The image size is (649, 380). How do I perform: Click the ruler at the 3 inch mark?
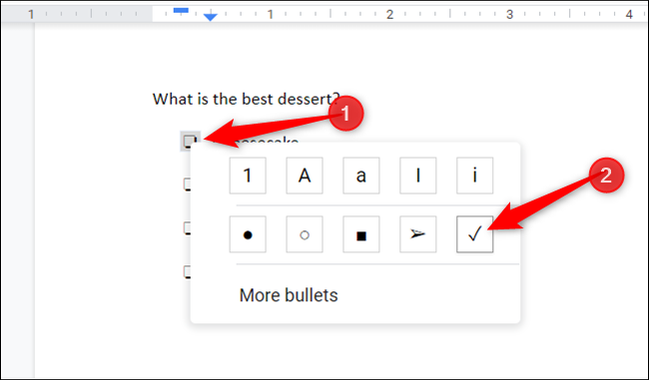(x=510, y=14)
